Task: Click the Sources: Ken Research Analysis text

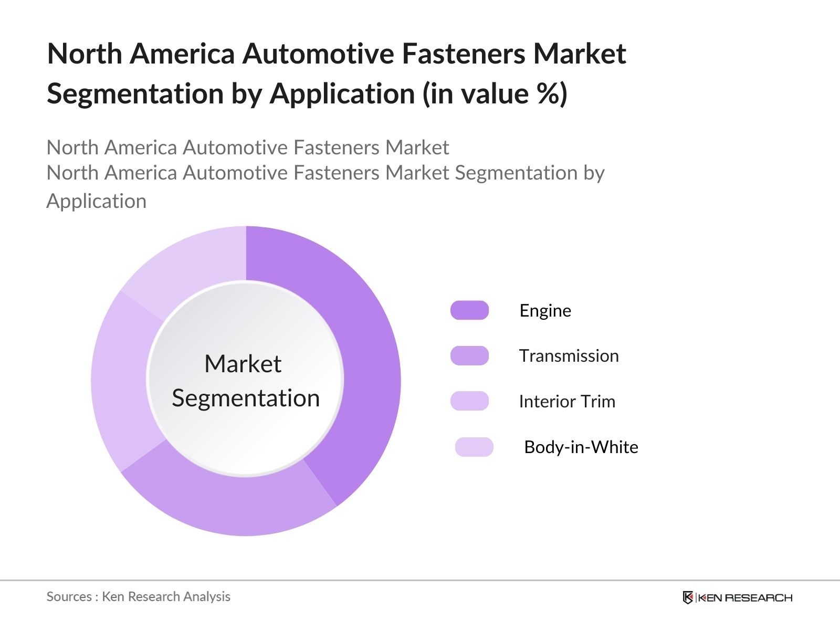Action: point(139,597)
